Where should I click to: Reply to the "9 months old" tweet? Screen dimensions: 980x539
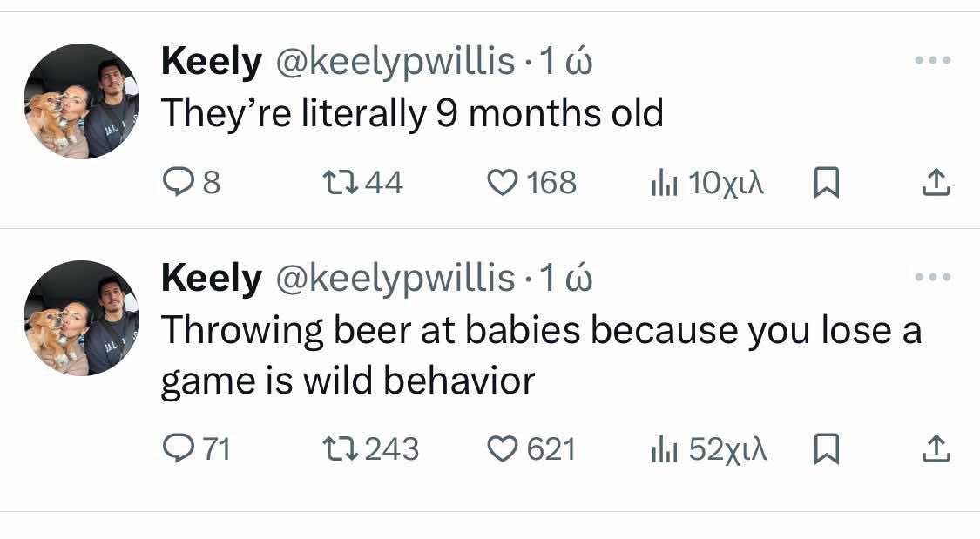178,183
